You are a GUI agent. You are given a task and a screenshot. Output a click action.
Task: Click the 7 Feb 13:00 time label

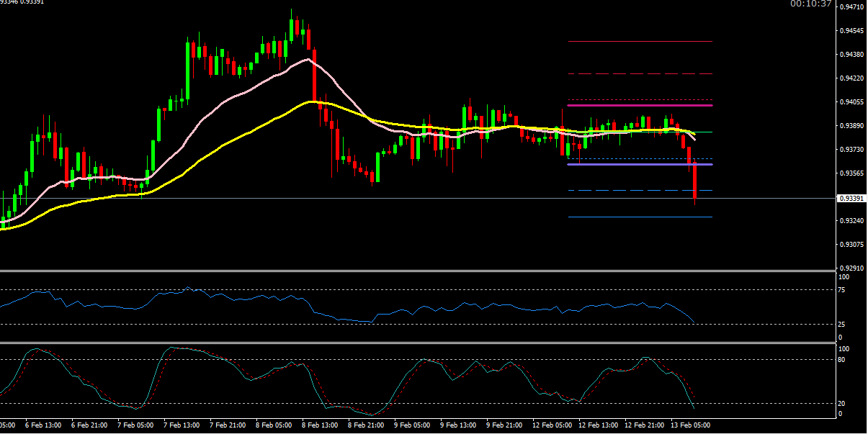point(182,425)
